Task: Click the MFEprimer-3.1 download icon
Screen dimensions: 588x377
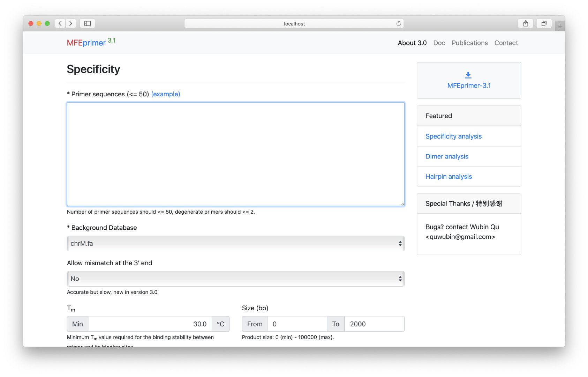Action: tap(468, 74)
